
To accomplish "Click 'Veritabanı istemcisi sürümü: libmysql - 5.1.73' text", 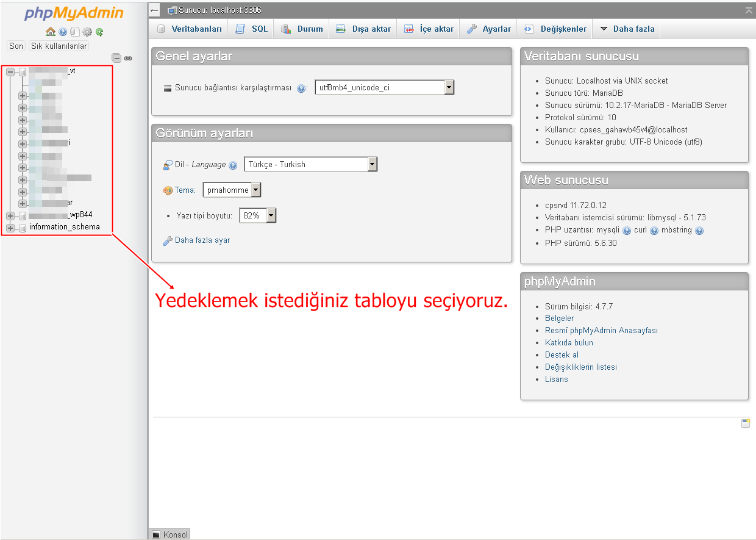I will pyautogui.click(x=626, y=218).
